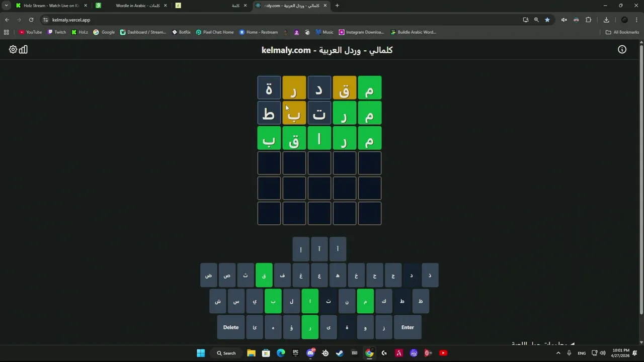
Task: Open clock showing 10:01 PM
Action: 621,353
